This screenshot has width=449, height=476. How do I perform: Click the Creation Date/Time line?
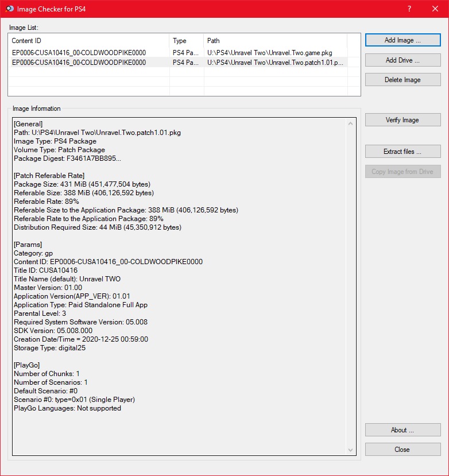(x=81, y=339)
